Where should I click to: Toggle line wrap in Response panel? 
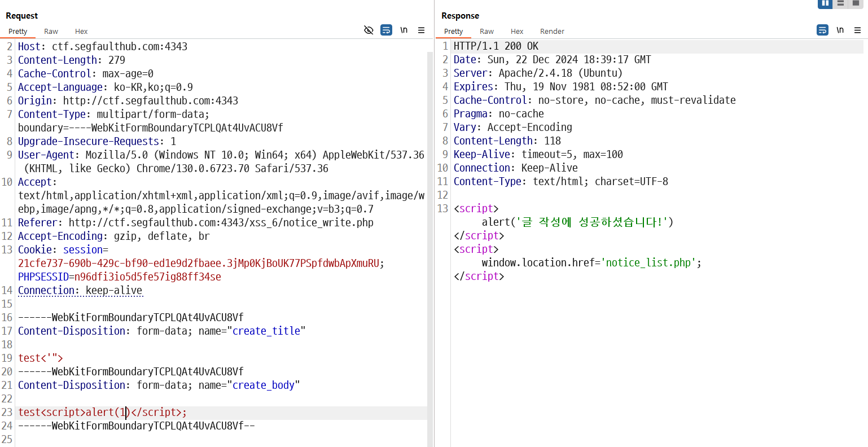click(x=823, y=30)
